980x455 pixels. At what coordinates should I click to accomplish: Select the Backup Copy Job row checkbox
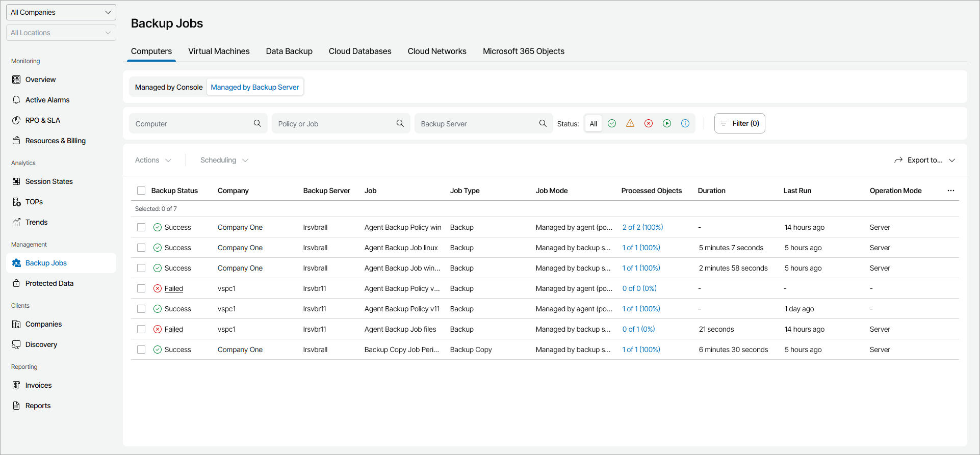141,350
